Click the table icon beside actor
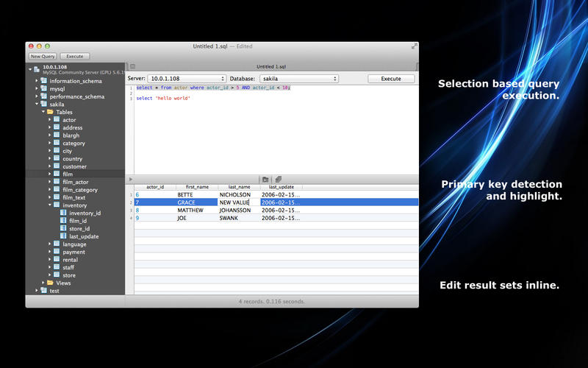The image size is (588, 368). (57, 119)
